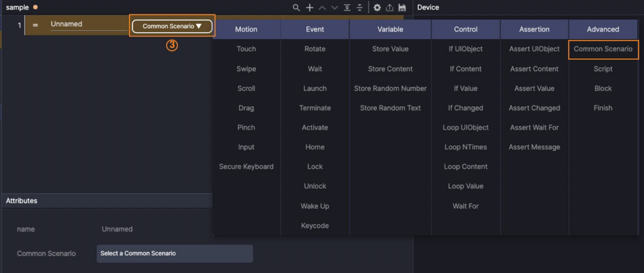Choose Touch from the Motion column
The width and height of the screenshot is (644, 273).
pyautogui.click(x=246, y=49)
